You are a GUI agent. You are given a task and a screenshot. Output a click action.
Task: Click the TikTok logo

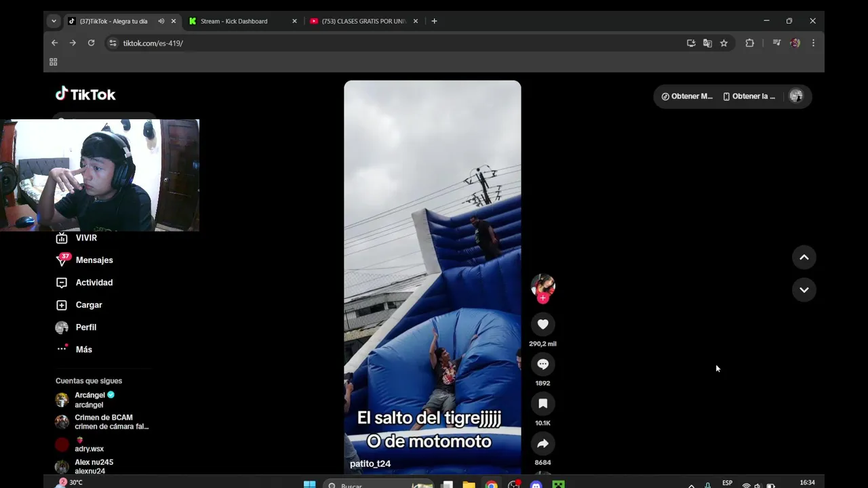click(x=85, y=94)
